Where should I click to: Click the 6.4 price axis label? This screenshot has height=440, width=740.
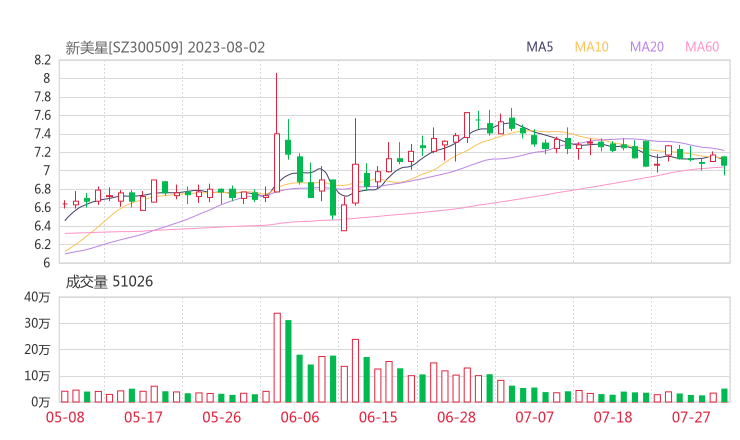click(42, 226)
